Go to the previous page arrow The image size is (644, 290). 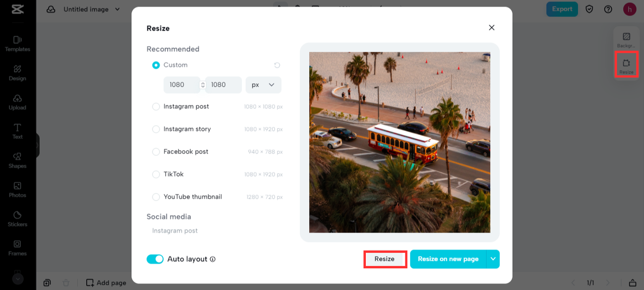pos(573,283)
